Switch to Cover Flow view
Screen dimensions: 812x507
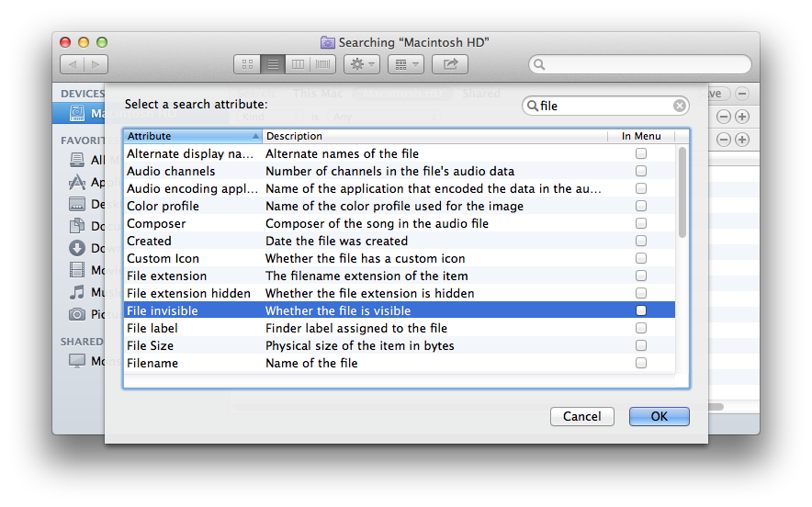322,64
